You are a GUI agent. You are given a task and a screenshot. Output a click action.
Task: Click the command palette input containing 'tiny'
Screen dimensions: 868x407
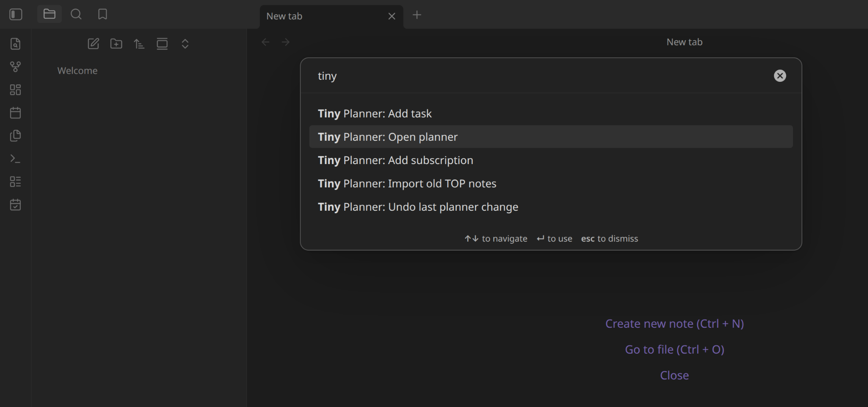click(x=542, y=76)
